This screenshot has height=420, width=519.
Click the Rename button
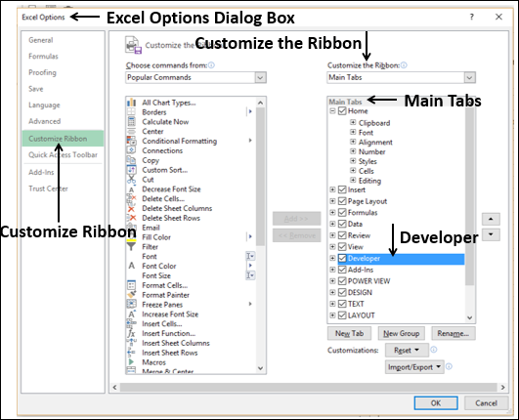point(454,333)
